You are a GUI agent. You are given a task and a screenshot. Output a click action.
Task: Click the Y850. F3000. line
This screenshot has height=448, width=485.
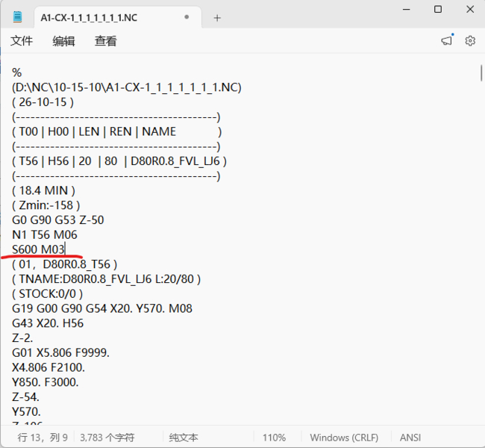(46, 382)
